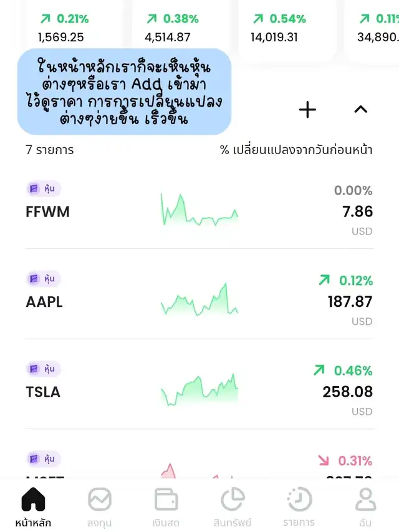Tap the หุ้น badge above AAPL

tap(43, 279)
